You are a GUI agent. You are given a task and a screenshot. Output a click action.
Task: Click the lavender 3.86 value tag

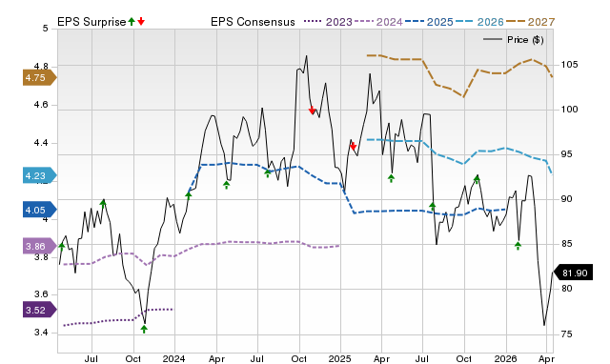tap(39, 246)
